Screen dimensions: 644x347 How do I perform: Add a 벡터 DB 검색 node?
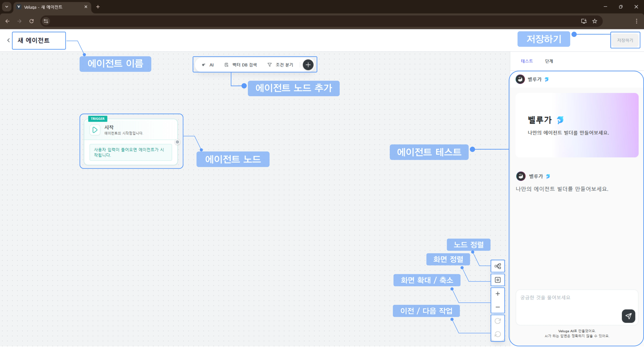(240, 65)
